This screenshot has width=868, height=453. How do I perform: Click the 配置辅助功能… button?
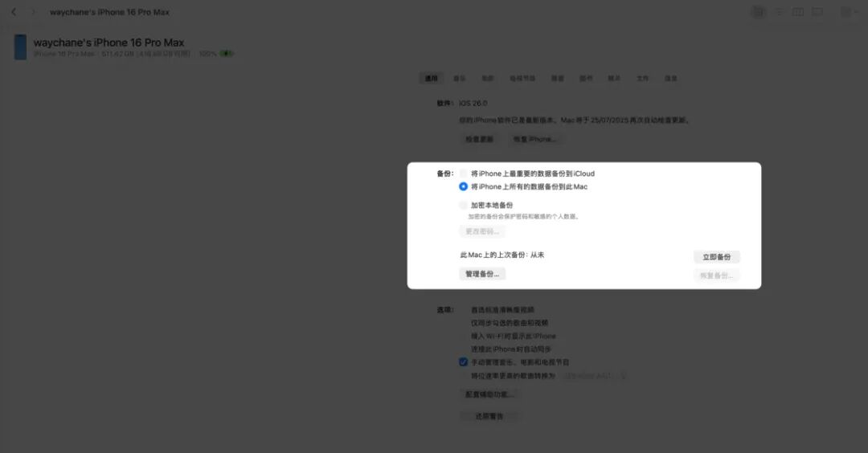(490, 394)
